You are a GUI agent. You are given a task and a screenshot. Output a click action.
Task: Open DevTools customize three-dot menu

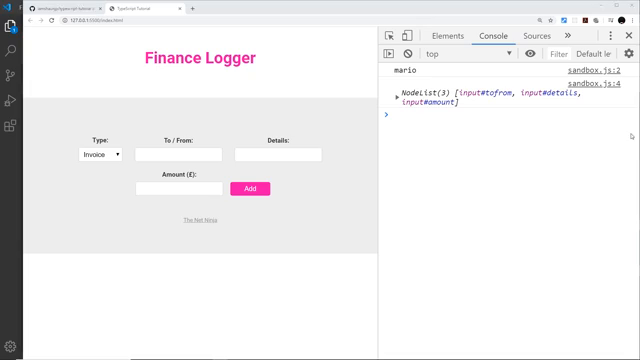(x=611, y=36)
